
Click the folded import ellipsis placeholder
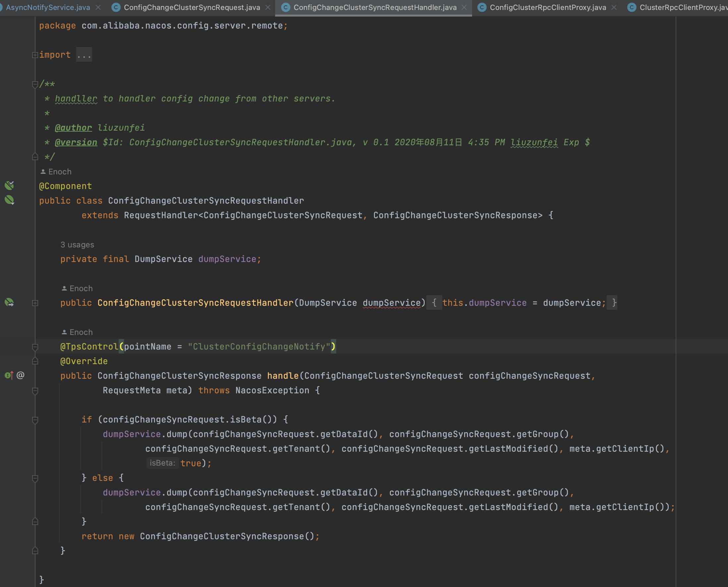click(x=84, y=55)
